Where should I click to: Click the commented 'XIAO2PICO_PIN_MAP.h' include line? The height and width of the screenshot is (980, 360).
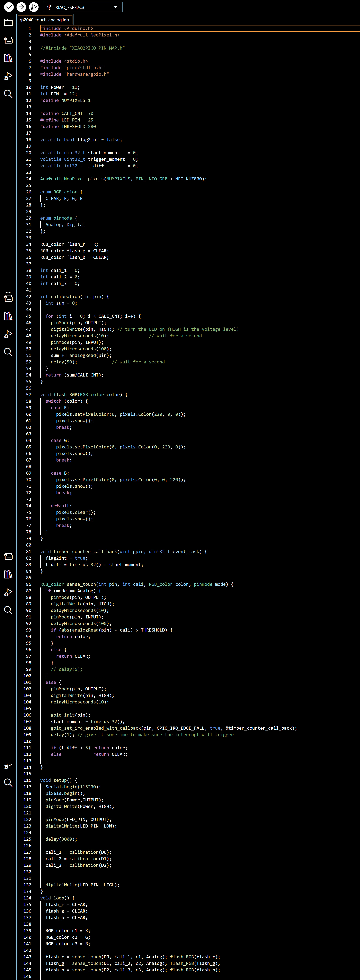pos(83,48)
